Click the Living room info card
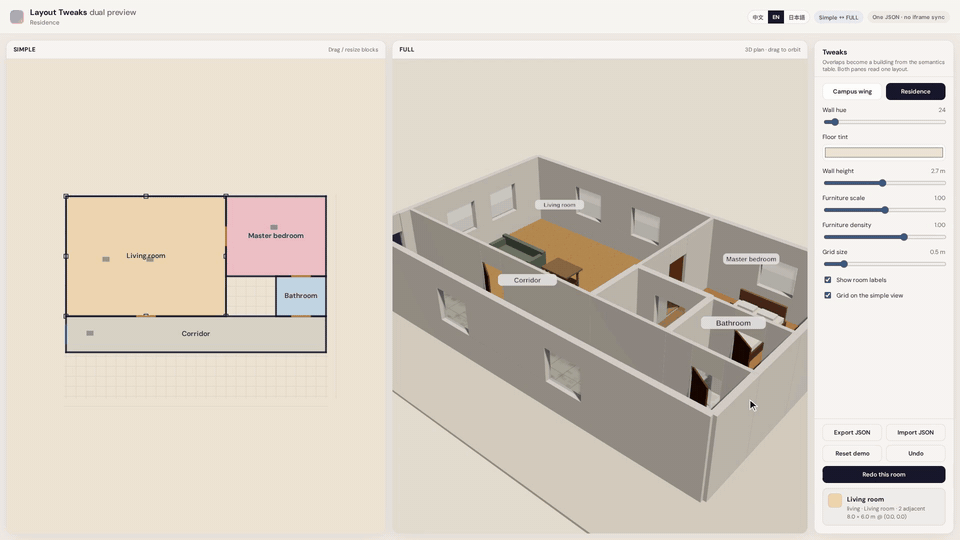 tap(883, 507)
